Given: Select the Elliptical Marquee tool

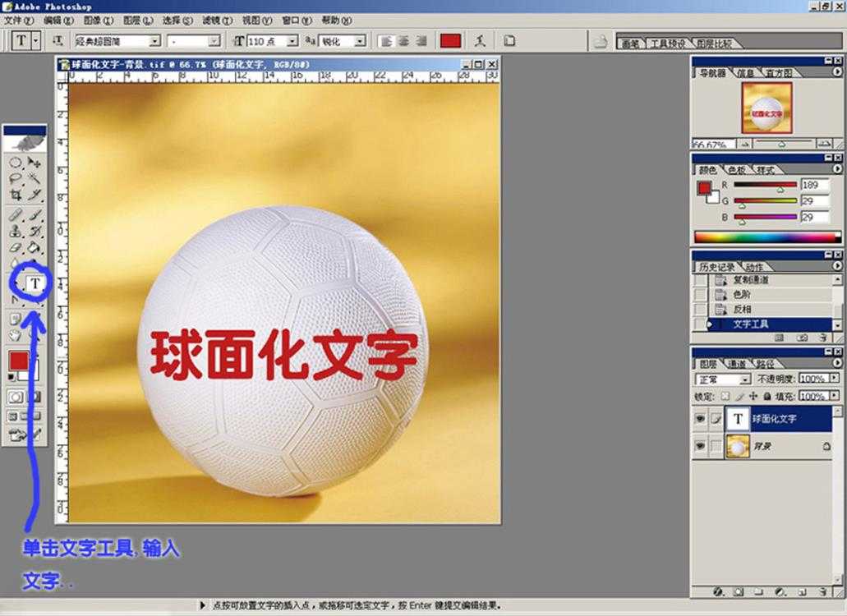Looking at the screenshot, I should (x=15, y=162).
